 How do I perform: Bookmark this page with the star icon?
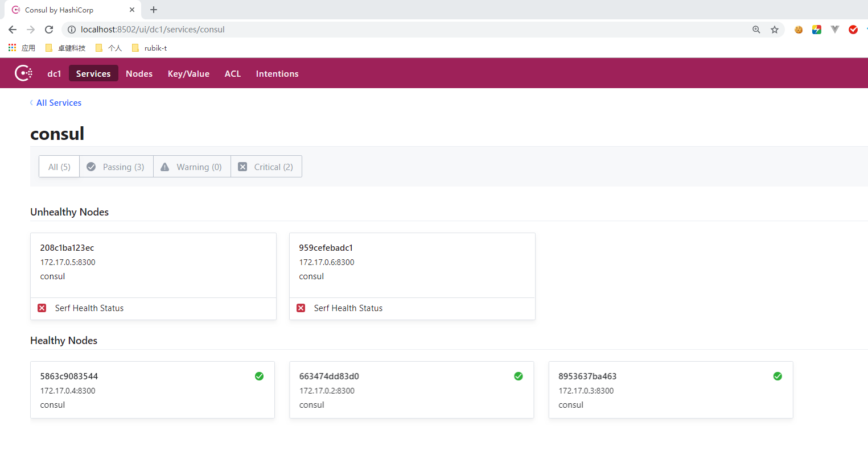775,30
